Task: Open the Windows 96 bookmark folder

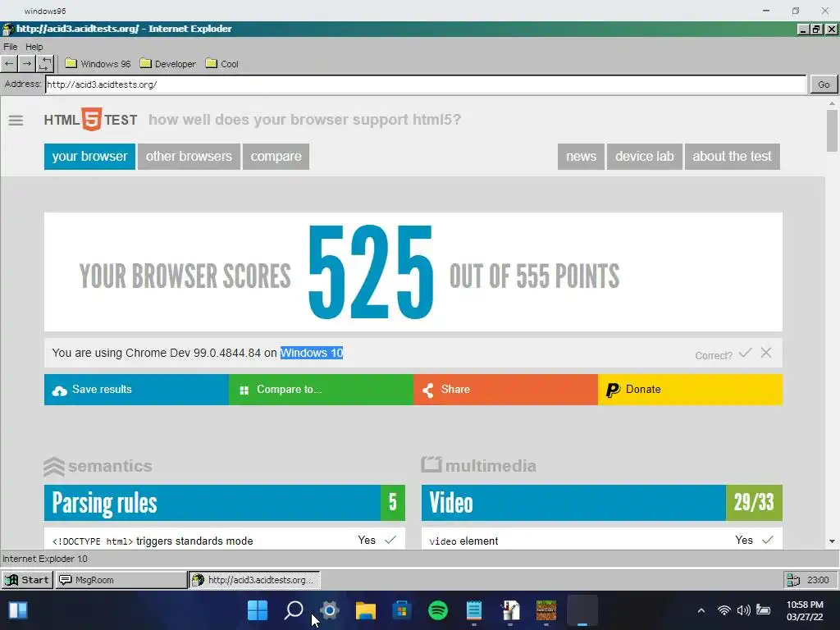Action: point(98,64)
